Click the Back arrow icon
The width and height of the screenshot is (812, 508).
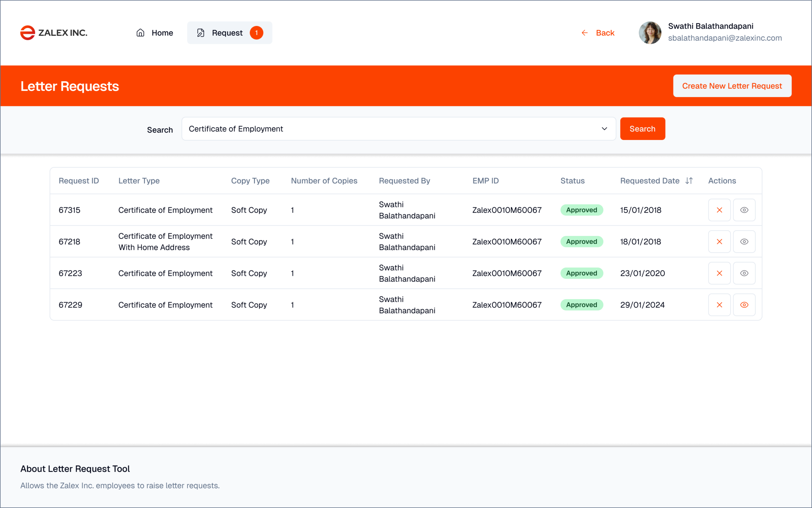(585, 33)
